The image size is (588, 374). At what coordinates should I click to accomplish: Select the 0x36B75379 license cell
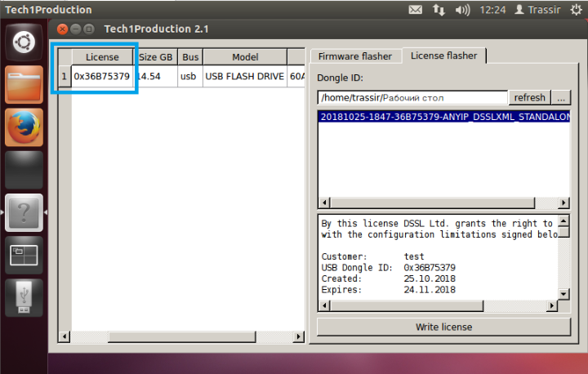102,76
